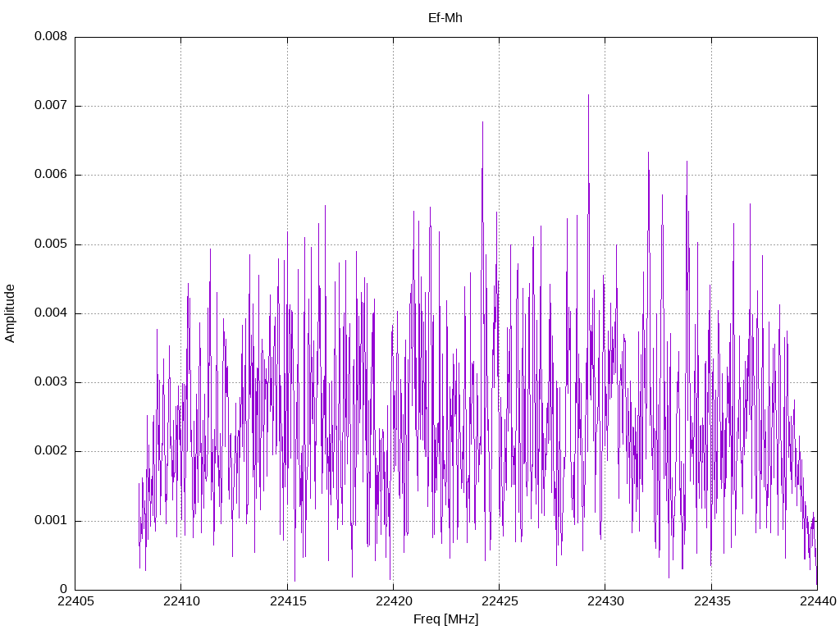Click y-axis tick value 0.002
Viewport: 840px width, 630px height.
[x=51, y=451]
